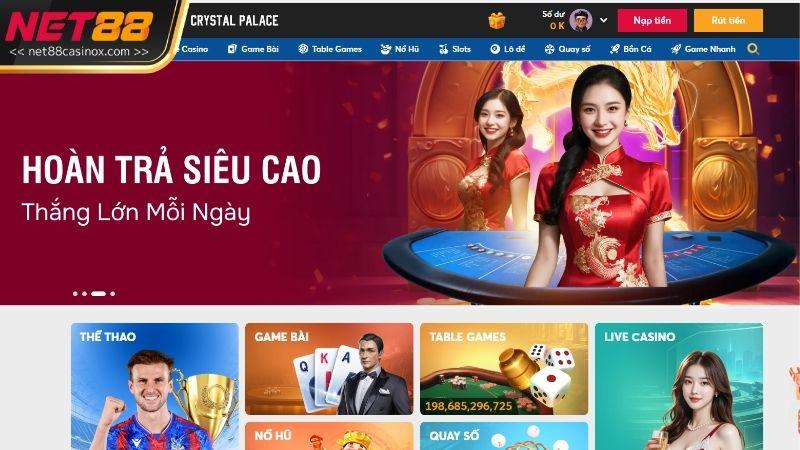Open the Live Casino tile
Image resolution: width=800 pixels, height=450 pixels.
click(x=679, y=386)
